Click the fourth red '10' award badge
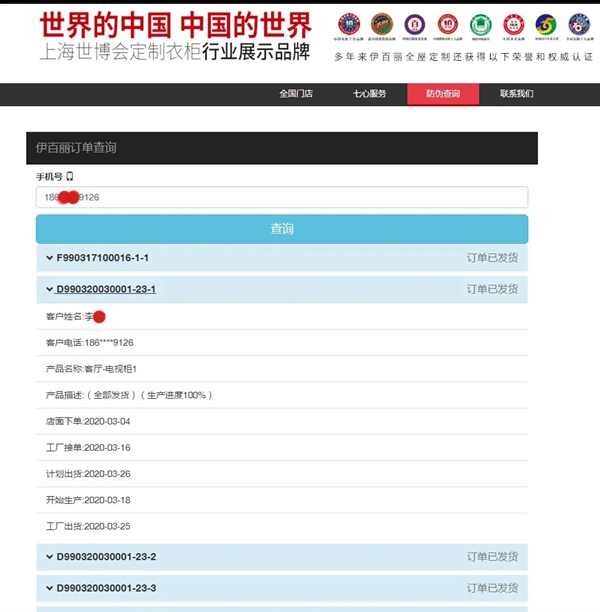Image resolution: width=600 pixels, height=612 pixels. [448, 24]
